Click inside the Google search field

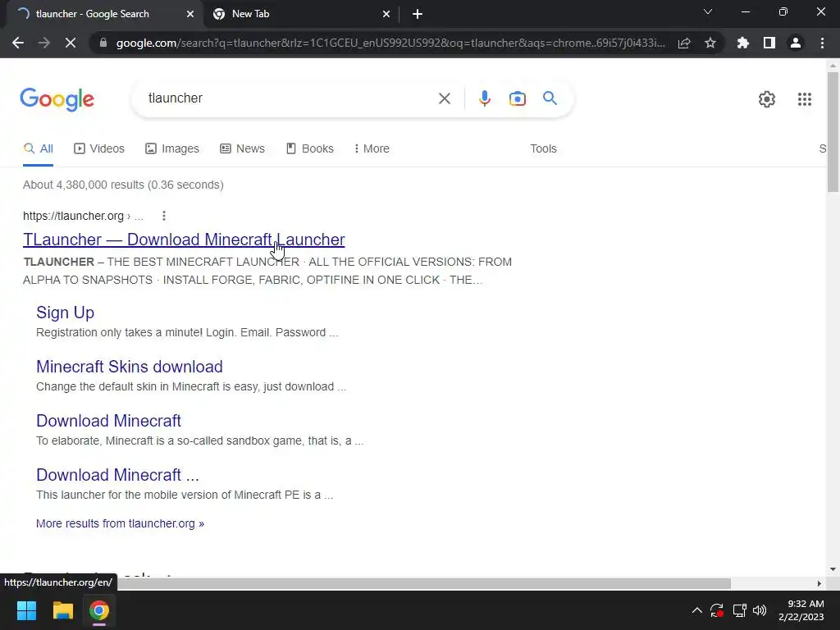(x=290, y=98)
